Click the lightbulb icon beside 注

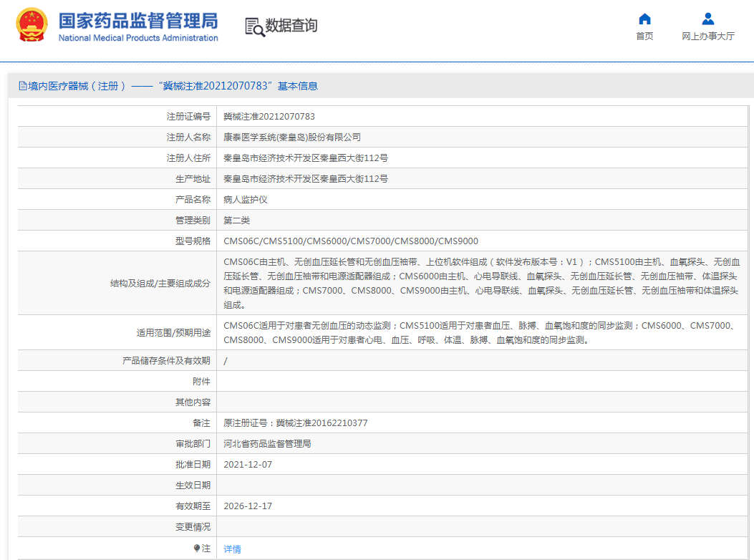click(x=197, y=548)
